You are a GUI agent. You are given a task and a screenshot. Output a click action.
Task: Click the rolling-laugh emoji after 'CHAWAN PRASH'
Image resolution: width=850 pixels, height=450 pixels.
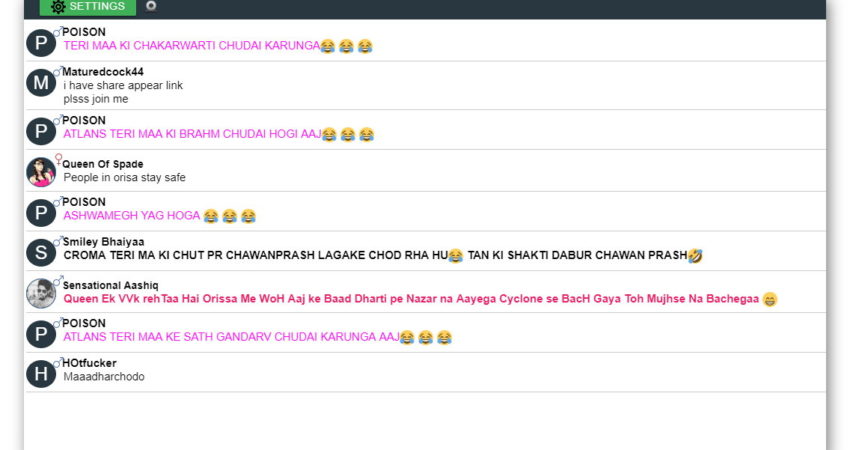coord(696,255)
